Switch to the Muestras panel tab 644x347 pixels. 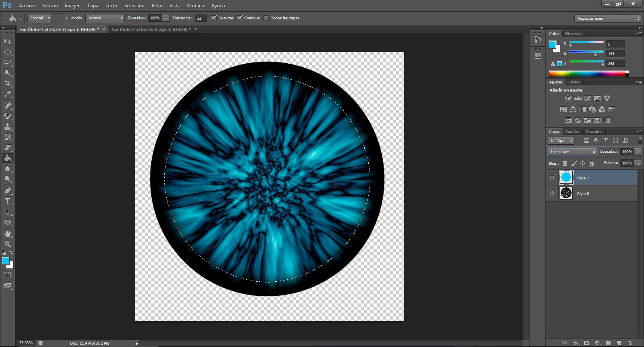pyautogui.click(x=574, y=34)
